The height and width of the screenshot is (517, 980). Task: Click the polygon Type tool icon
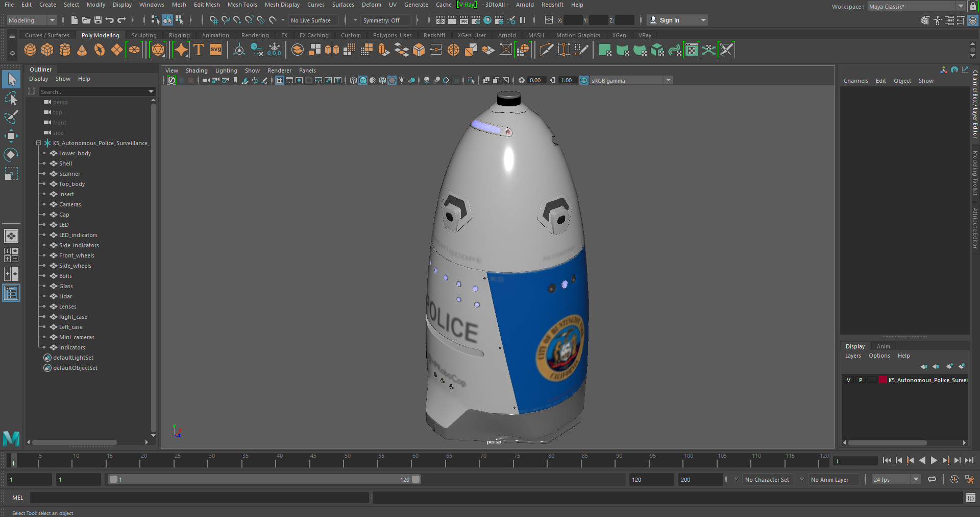(x=199, y=50)
